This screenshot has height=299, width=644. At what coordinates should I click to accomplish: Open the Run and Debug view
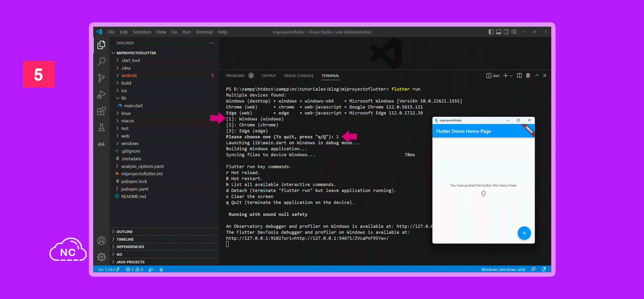[x=101, y=95]
